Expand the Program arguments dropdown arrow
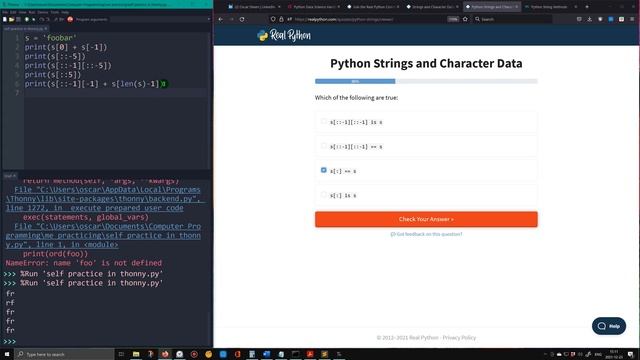The width and height of the screenshot is (640, 360). pos(209,19)
